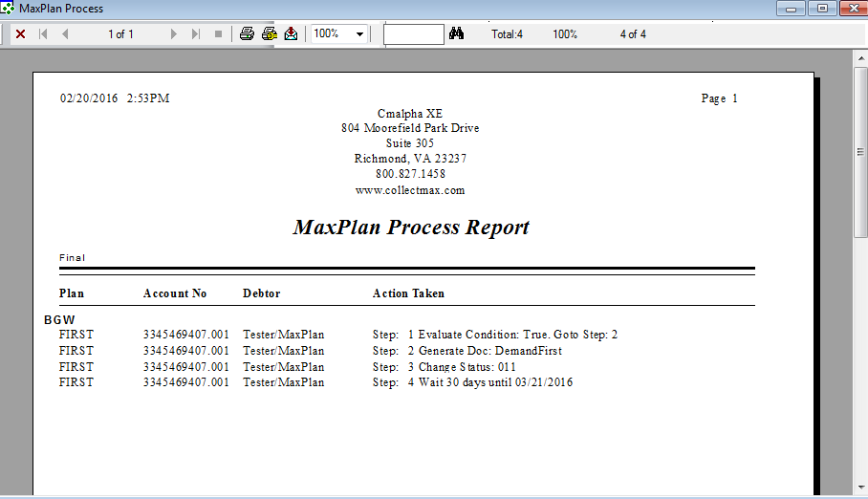Search text using binoculars icon

tap(457, 34)
